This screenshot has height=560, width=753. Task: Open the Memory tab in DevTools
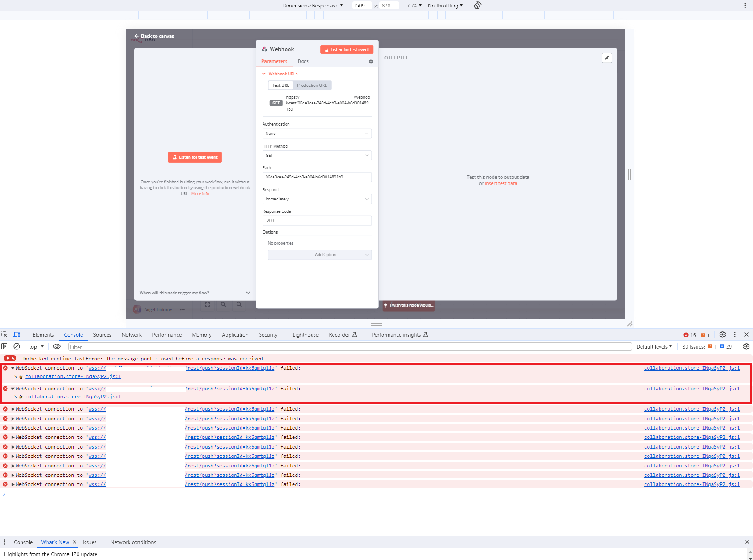[x=202, y=335]
